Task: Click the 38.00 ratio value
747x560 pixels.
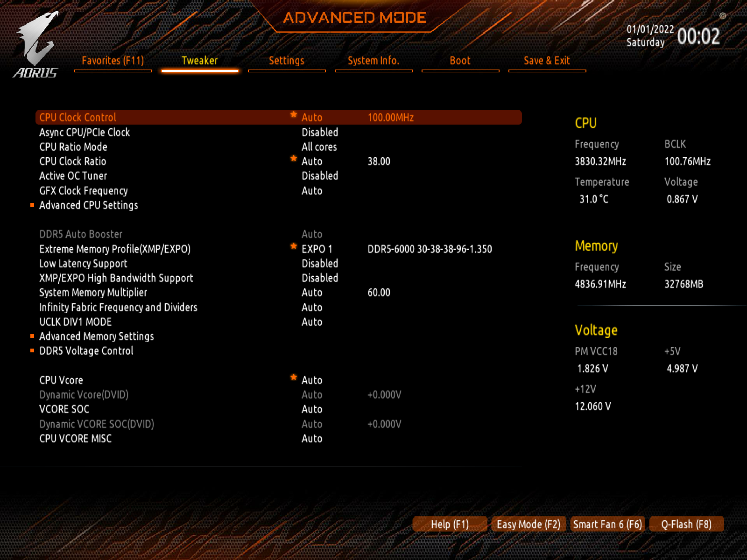Action: (379, 161)
